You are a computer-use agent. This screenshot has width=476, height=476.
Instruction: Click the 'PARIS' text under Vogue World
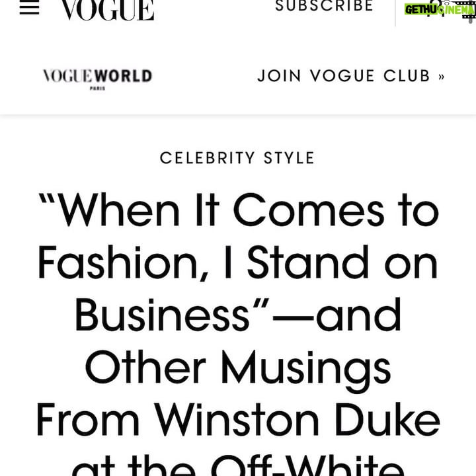(97, 89)
